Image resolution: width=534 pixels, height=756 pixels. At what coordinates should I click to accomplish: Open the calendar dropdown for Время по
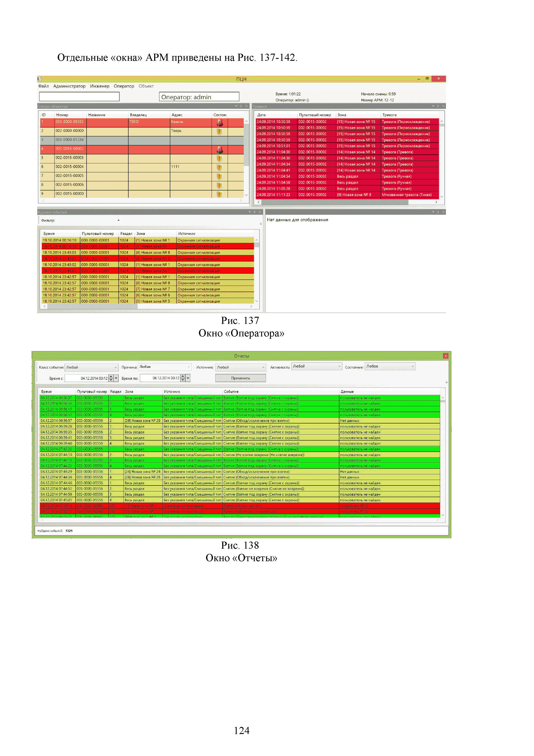pyautogui.click(x=188, y=378)
